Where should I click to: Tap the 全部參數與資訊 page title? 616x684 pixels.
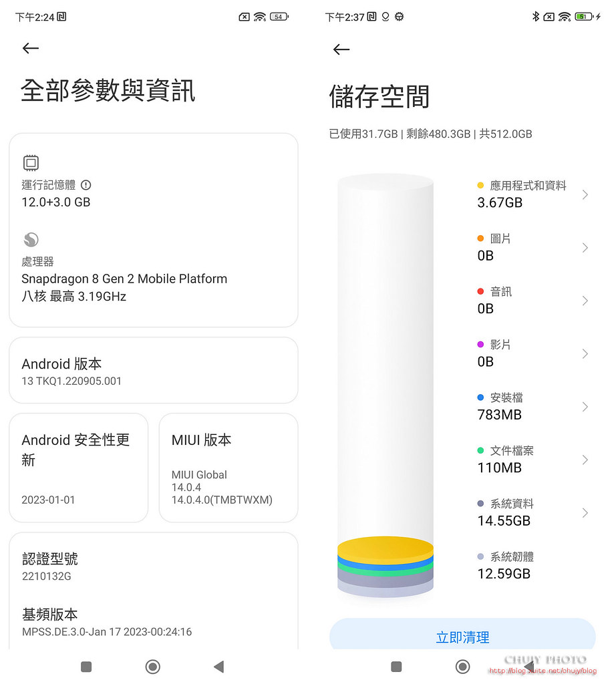(108, 91)
